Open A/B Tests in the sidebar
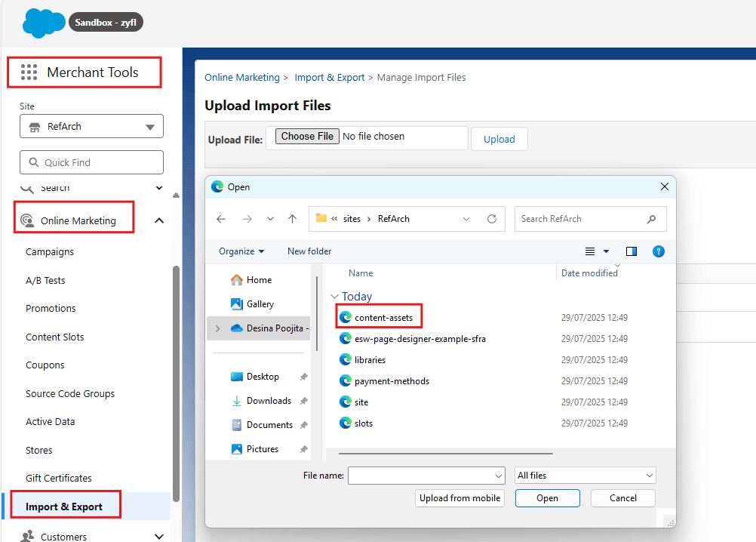Screen dimensions: 756x542 45,280
